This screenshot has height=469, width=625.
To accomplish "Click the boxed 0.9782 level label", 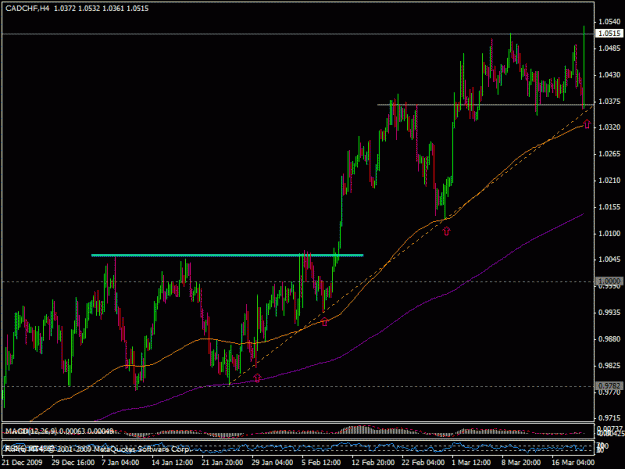I will [609, 386].
